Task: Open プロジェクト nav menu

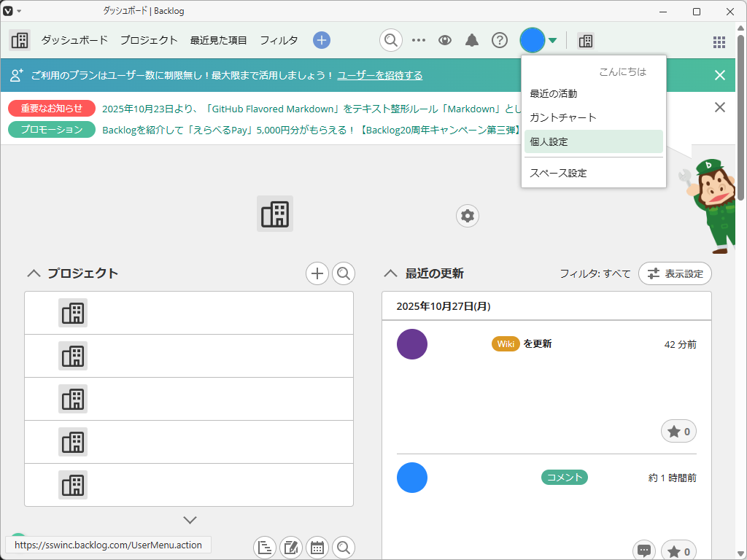Action: click(x=149, y=41)
